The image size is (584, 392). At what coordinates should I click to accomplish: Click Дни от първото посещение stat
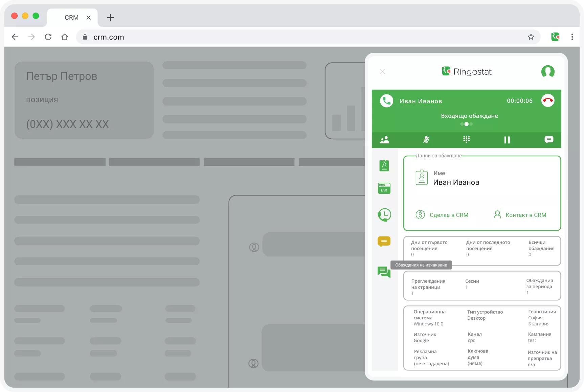[x=429, y=248]
